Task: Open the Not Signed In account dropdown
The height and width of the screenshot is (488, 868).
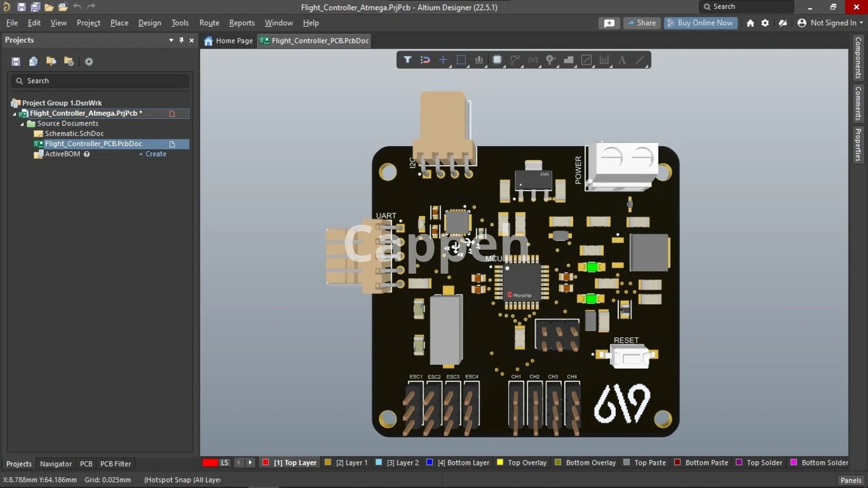Action: click(831, 23)
